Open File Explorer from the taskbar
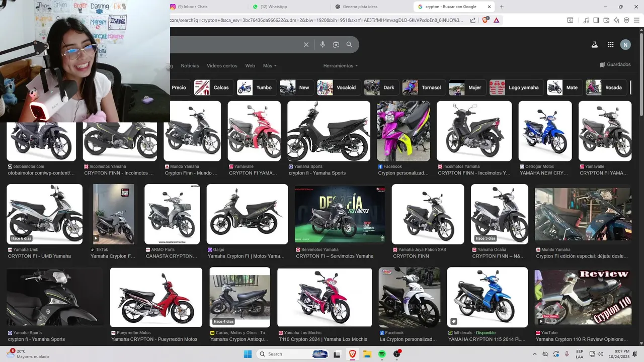This screenshot has width=644, height=362. click(x=367, y=354)
